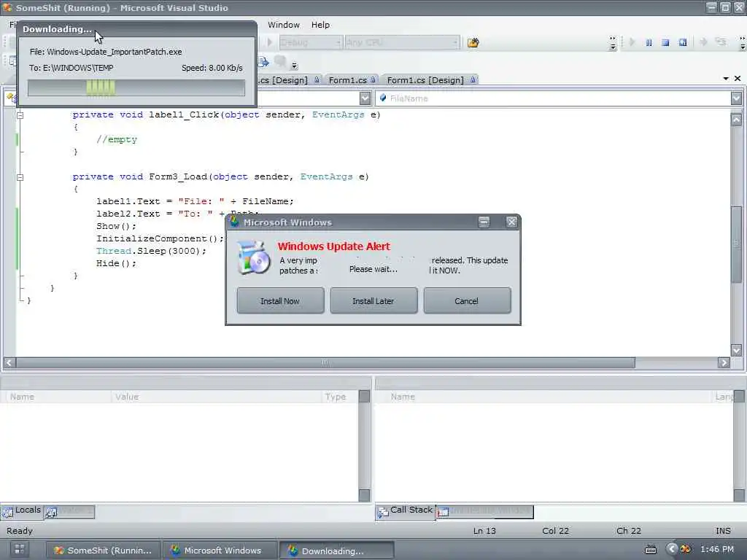Click the Start Debugging arrow beside Debug
This screenshot has height=560, width=747.
click(x=270, y=42)
